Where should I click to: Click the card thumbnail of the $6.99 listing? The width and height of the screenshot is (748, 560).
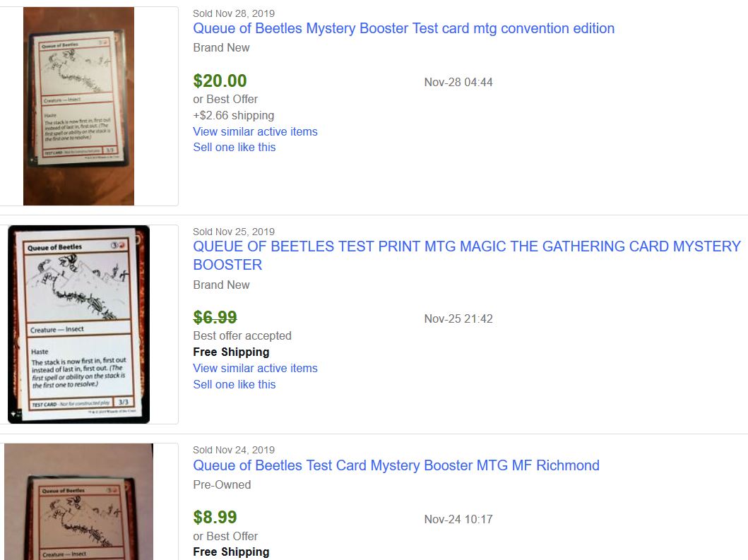[78, 324]
